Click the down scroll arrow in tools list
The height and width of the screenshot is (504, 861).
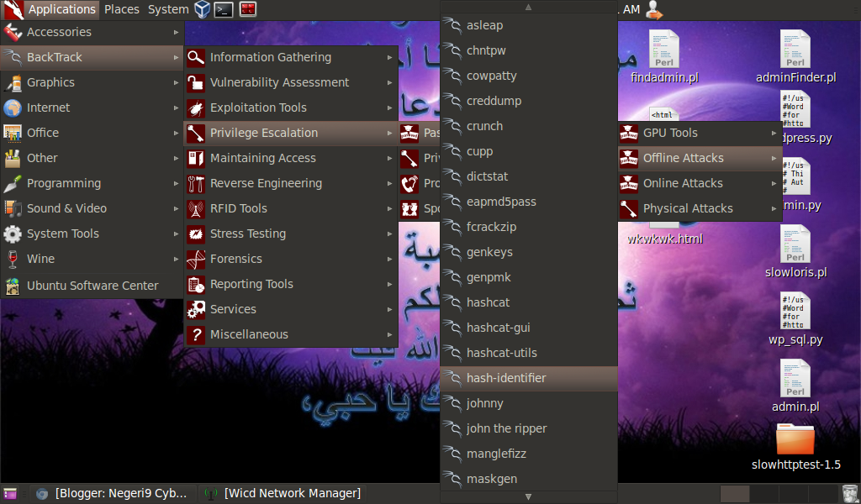pos(528,497)
